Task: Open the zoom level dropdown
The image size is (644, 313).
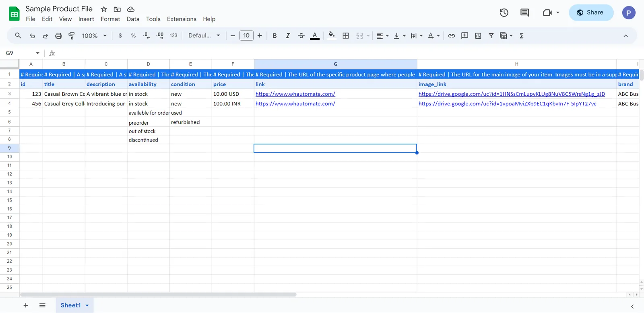Action: coord(94,35)
